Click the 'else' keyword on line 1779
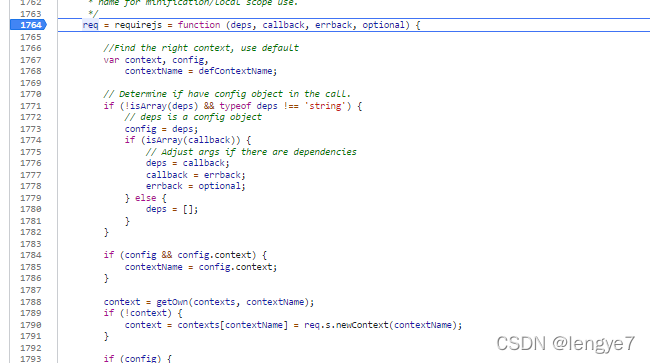 [146, 198]
